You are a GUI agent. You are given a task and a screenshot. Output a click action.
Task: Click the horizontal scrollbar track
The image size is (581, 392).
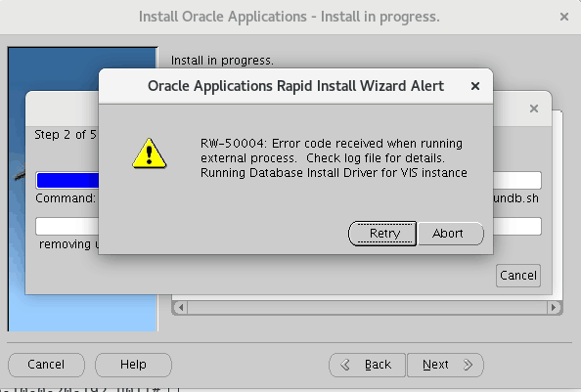coord(367,308)
